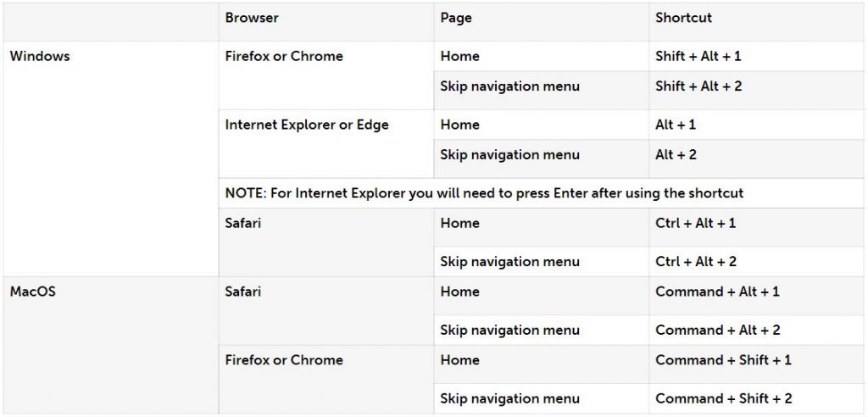
Task: Click the Alt + 1 shortcut cell
Action: click(x=676, y=125)
